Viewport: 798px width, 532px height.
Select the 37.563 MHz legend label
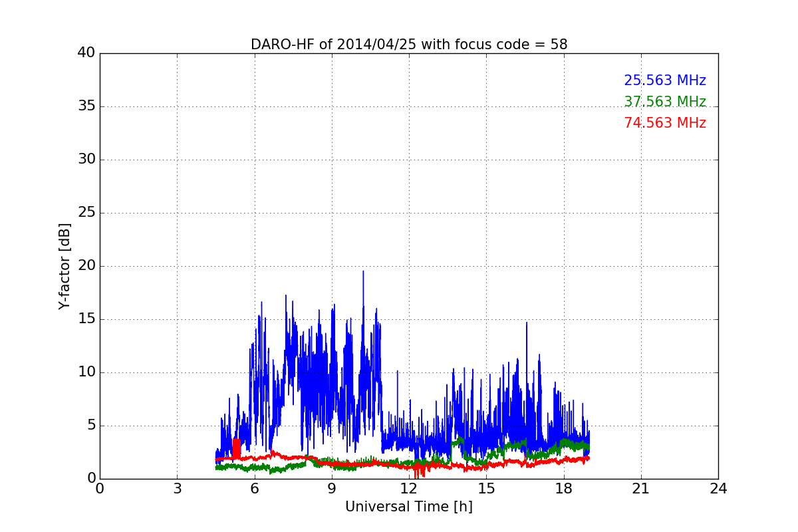665,102
